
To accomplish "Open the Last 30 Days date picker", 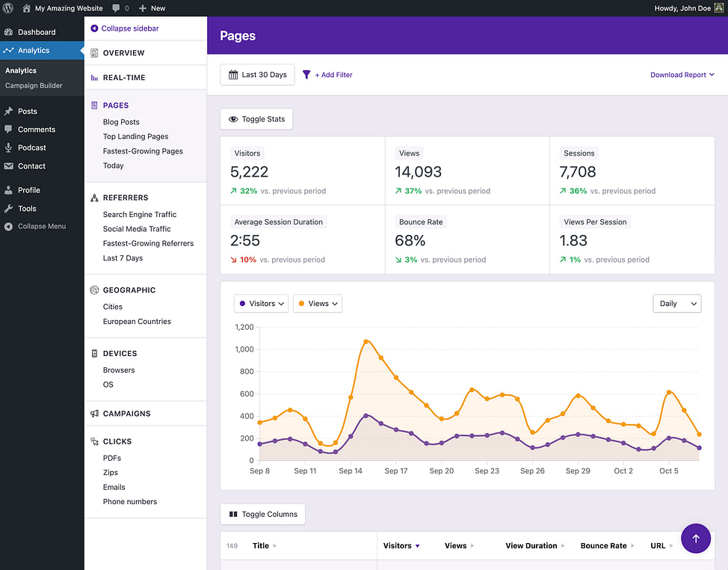I will click(x=257, y=75).
